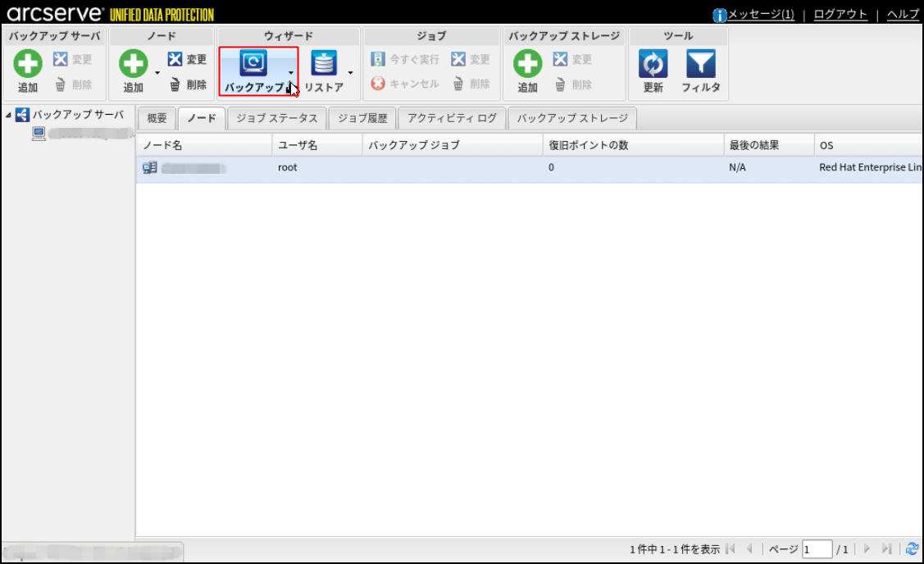Go to first page arrow
Image resolution: width=924 pixels, height=564 pixels.
[731, 548]
